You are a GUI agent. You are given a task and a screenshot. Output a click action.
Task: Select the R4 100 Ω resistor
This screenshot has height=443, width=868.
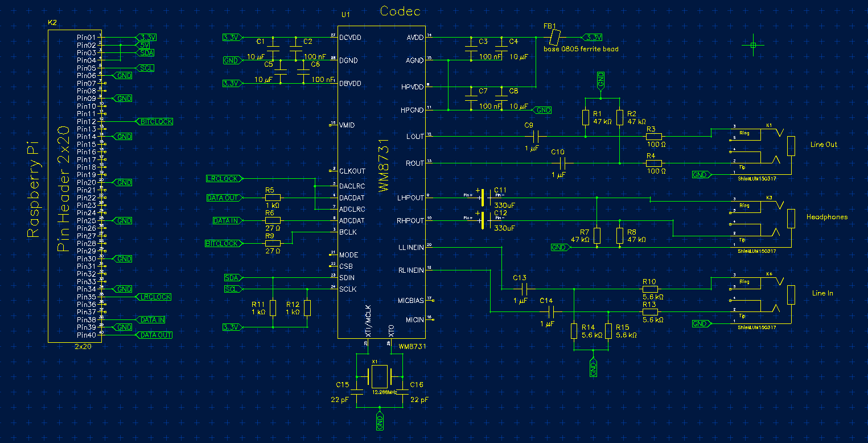(x=654, y=163)
